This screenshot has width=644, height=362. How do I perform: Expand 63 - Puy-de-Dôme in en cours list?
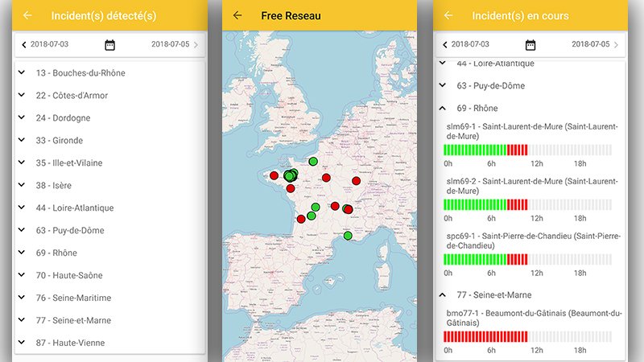pos(530,85)
